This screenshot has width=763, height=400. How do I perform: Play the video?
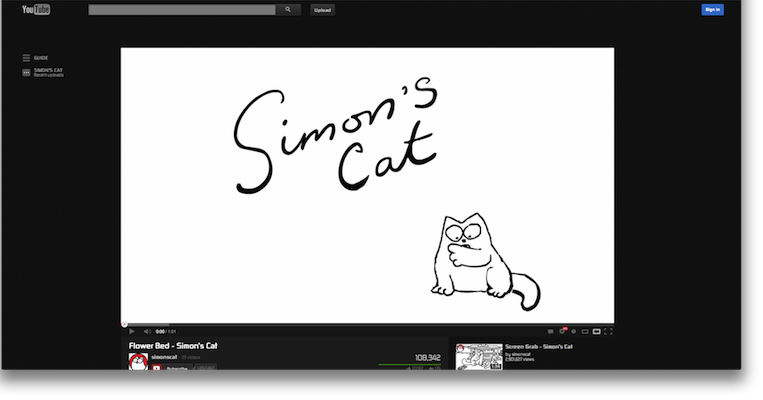tap(131, 331)
